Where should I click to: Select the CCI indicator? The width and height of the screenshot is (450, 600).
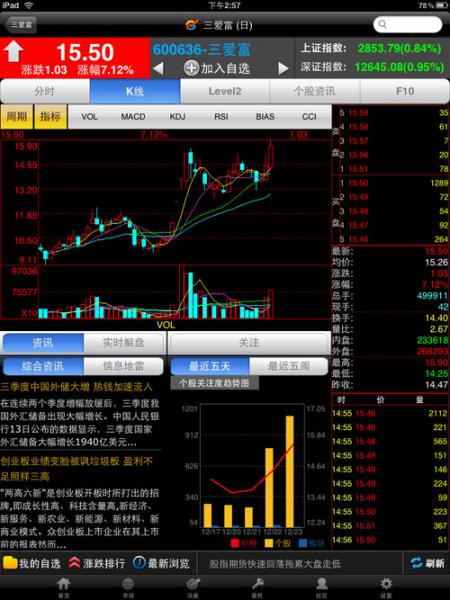(309, 117)
